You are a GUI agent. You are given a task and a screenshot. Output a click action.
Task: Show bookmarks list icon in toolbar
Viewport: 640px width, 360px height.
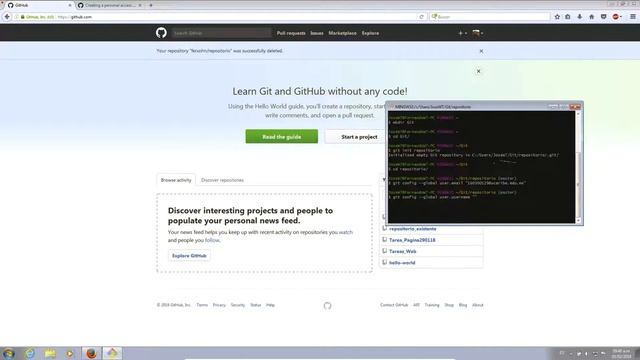click(568, 17)
